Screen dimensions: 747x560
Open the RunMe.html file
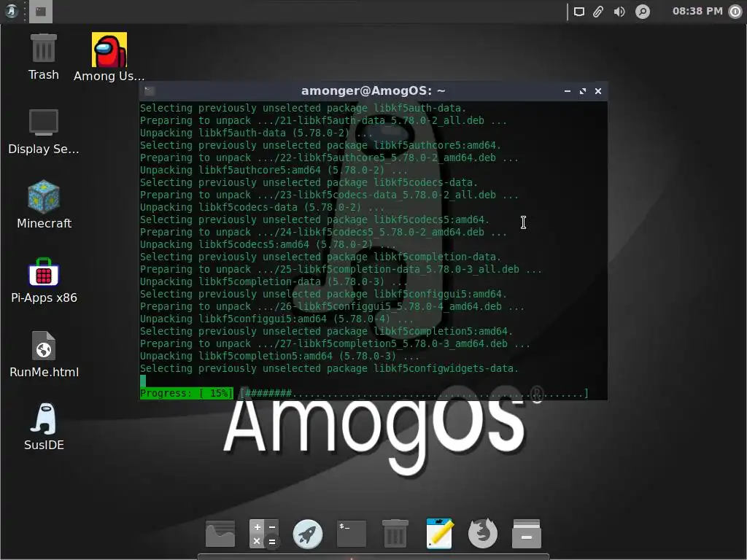point(44,355)
